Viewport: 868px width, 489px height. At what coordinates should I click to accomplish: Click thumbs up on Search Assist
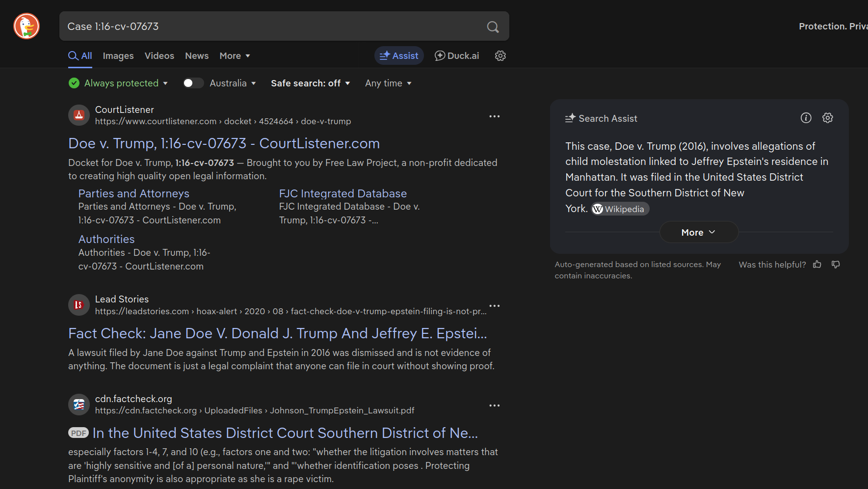[x=817, y=265]
